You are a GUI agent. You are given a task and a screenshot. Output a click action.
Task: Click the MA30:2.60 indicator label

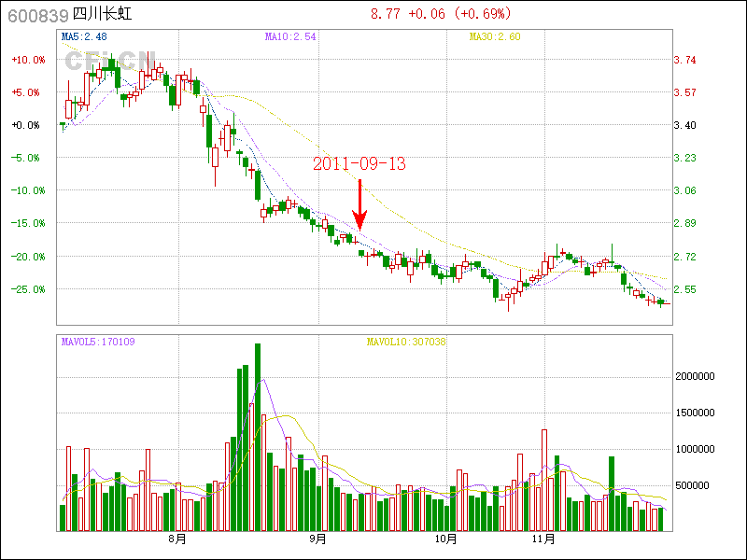(x=495, y=36)
